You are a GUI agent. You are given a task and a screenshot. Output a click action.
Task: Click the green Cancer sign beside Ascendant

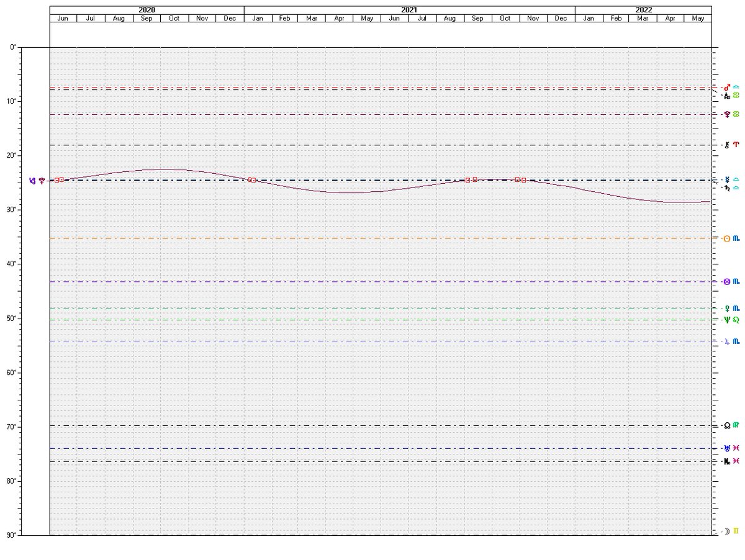click(x=736, y=95)
